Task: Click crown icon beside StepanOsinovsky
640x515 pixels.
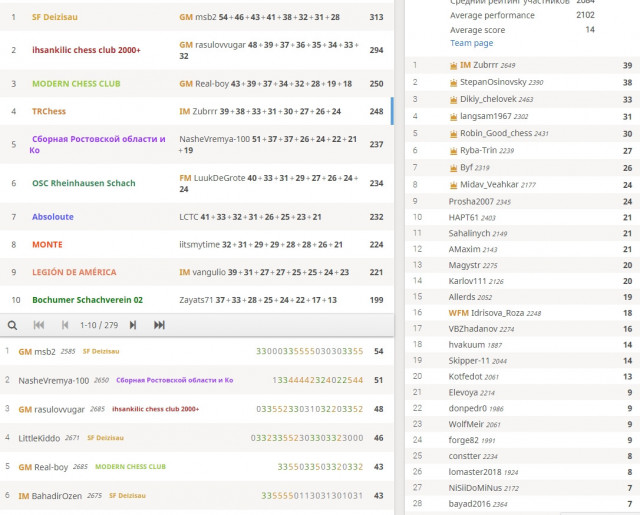Action: (453, 83)
